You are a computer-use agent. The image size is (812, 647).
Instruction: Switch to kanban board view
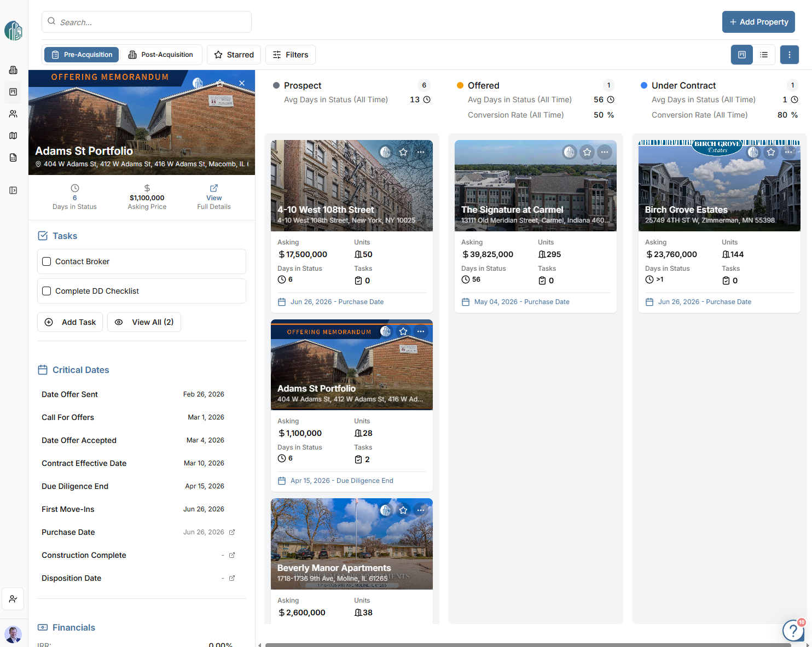coord(742,55)
